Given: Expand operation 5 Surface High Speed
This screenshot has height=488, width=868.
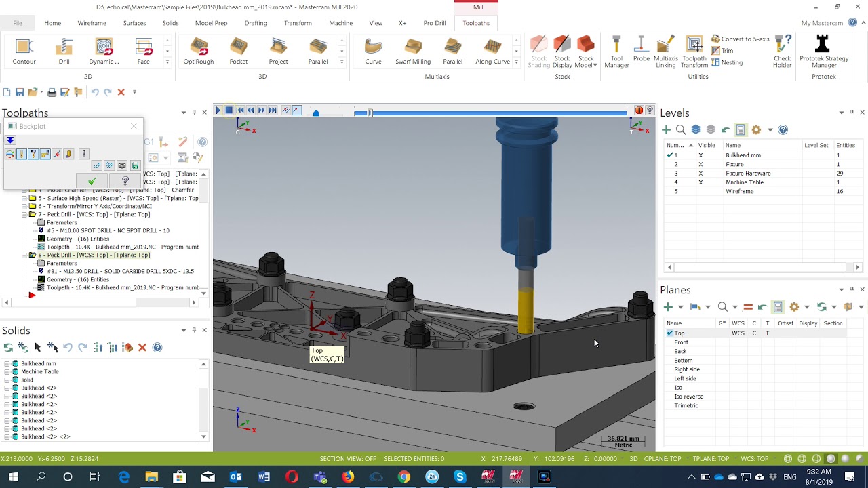Looking at the screenshot, I should click(24, 198).
